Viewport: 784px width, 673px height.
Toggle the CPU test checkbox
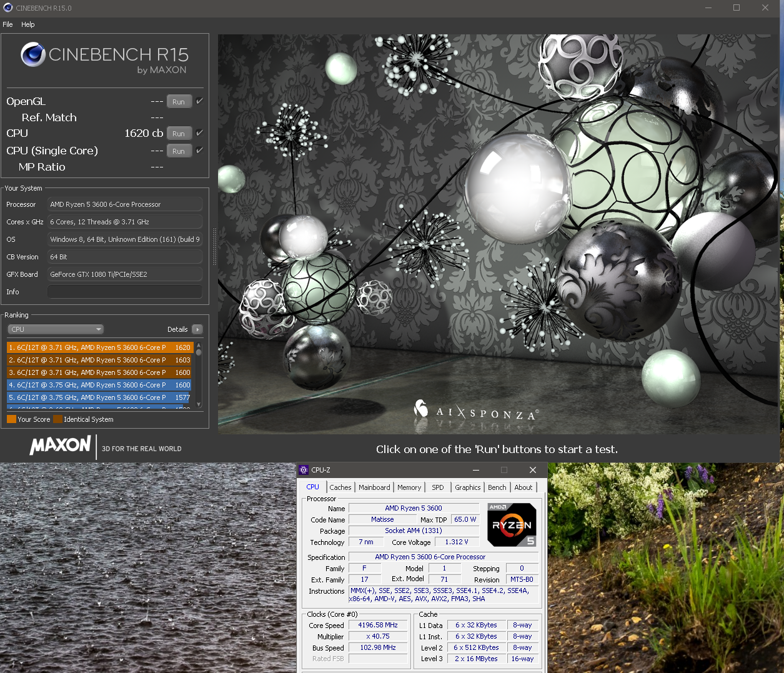click(199, 133)
